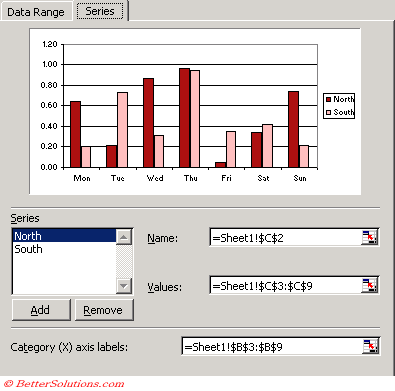Click the Sun North bar in preview

coord(293,129)
